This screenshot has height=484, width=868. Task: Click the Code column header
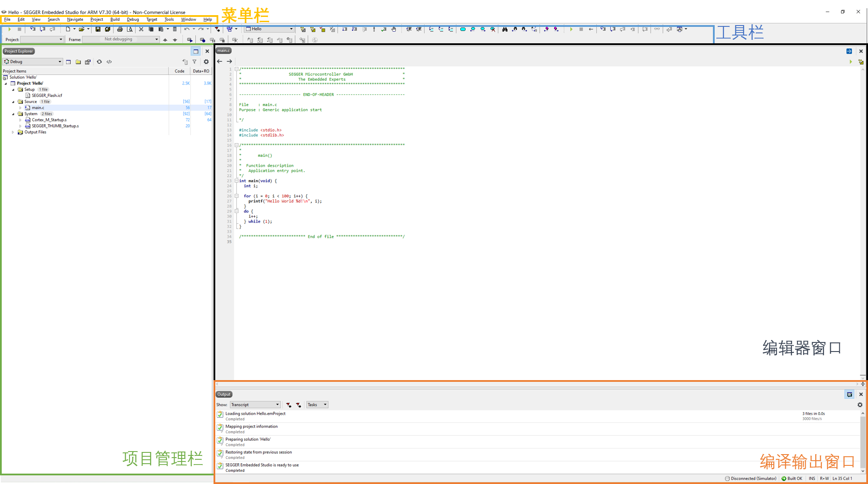point(179,71)
